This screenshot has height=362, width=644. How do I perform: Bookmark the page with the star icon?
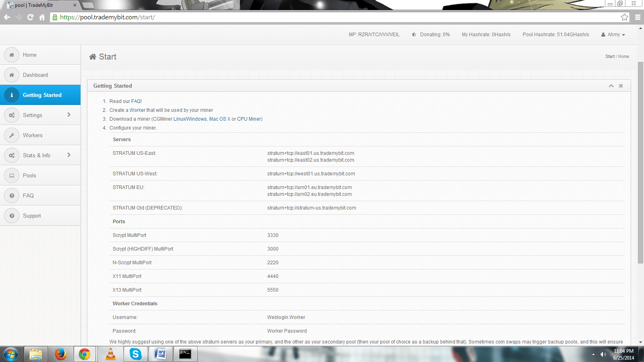click(x=624, y=17)
